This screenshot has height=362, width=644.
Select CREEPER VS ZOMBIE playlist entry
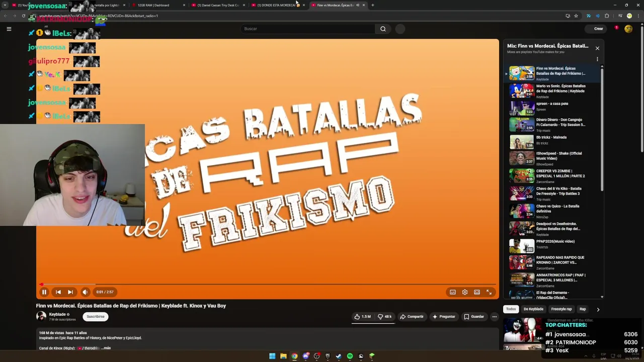pos(552,176)
